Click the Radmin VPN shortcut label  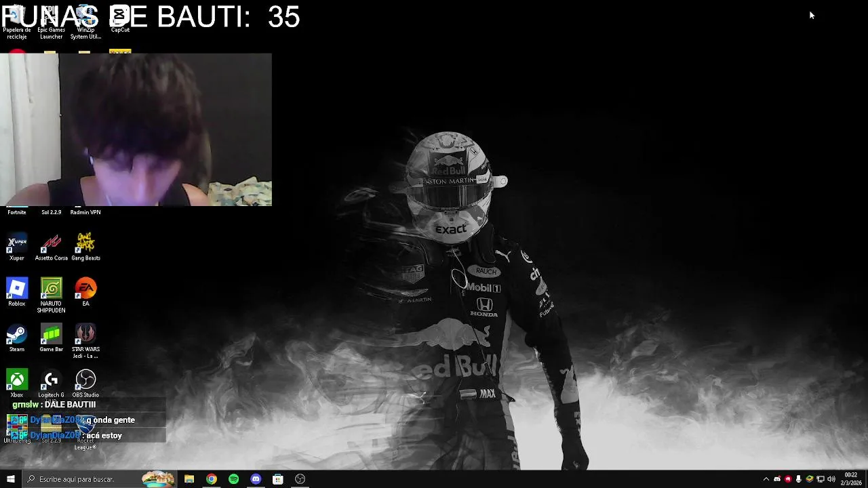(85, 212)
